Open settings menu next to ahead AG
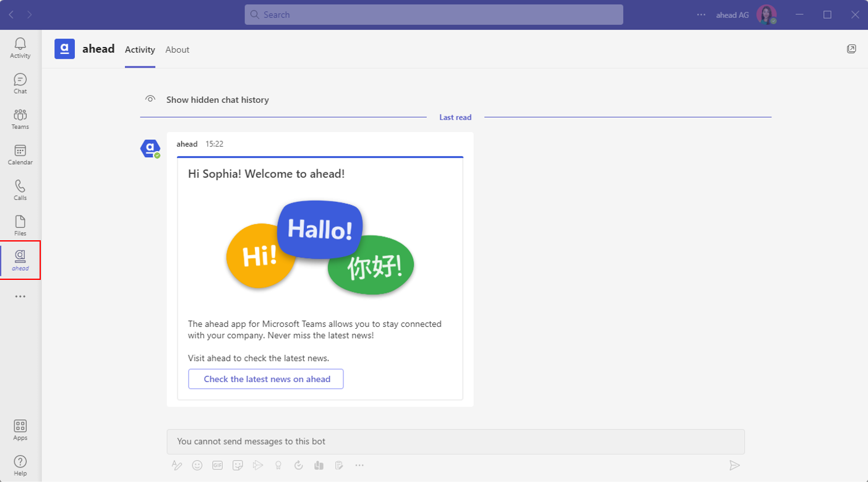The height and width of the screenshot is (483, 868). (700, 14)
